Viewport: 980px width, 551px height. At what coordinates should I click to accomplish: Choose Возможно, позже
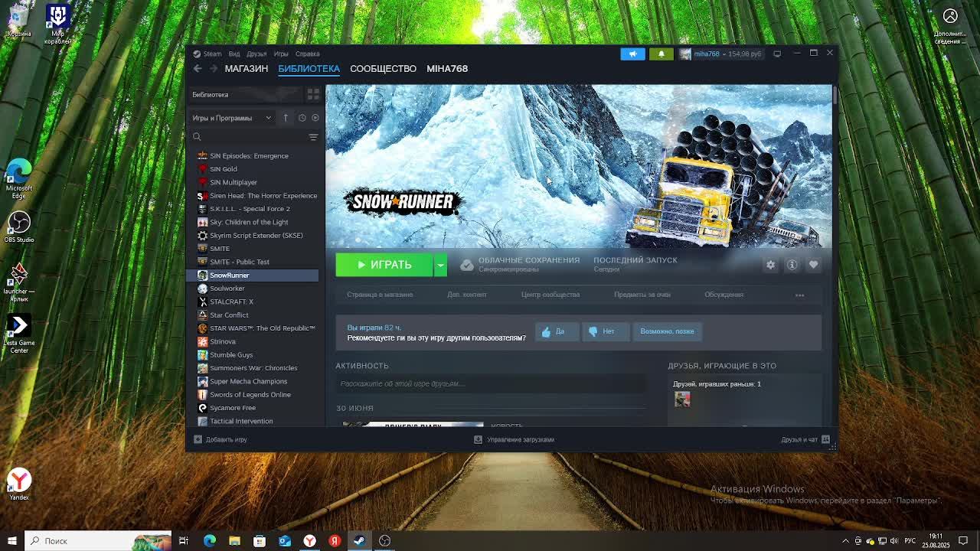pyautogui.click(x=667, y=331)
